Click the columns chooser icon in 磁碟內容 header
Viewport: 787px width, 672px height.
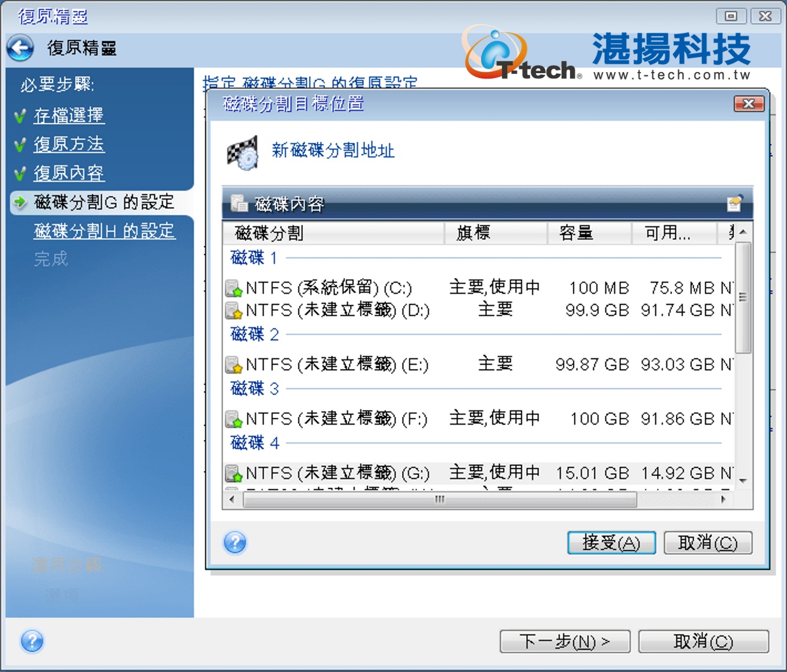click(735, 203)
